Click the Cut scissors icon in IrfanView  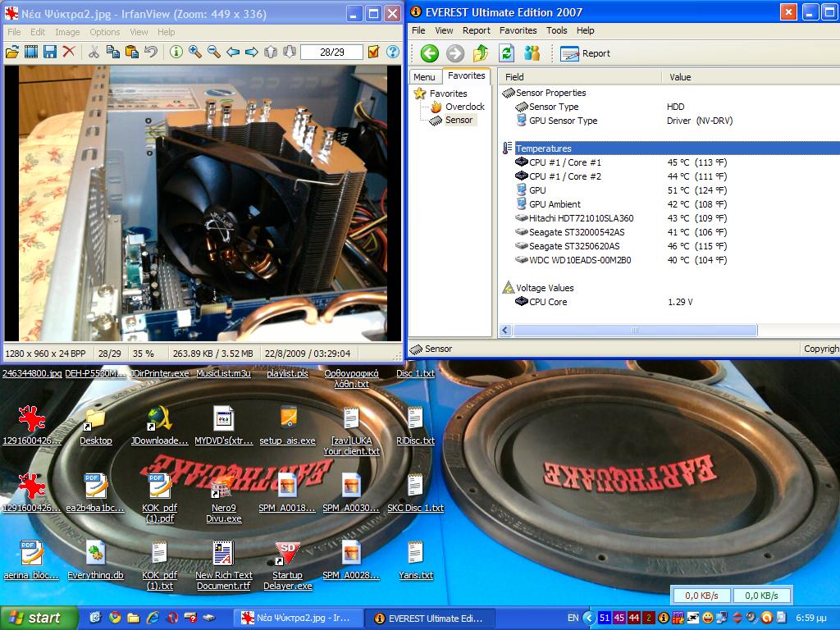tap(94, 52)
